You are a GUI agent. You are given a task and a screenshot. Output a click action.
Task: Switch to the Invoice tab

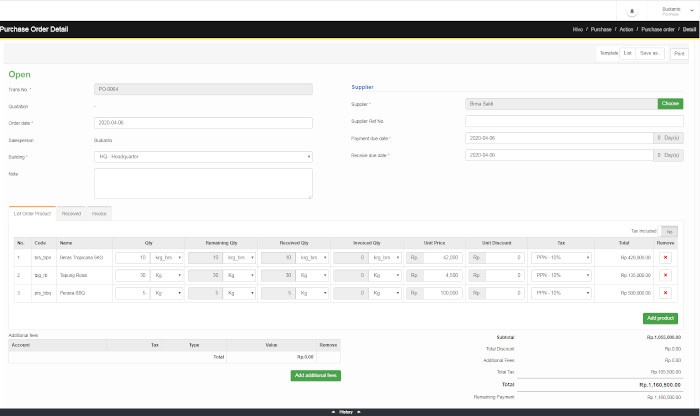pos(100,213)
